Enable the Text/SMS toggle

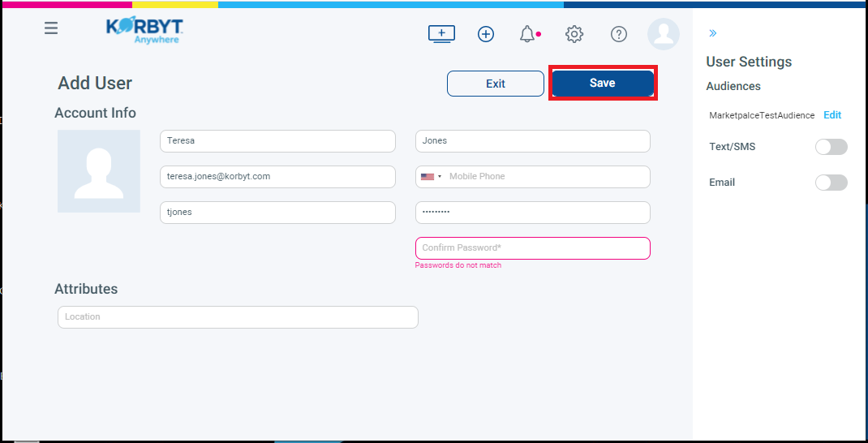tap(831, 147)
